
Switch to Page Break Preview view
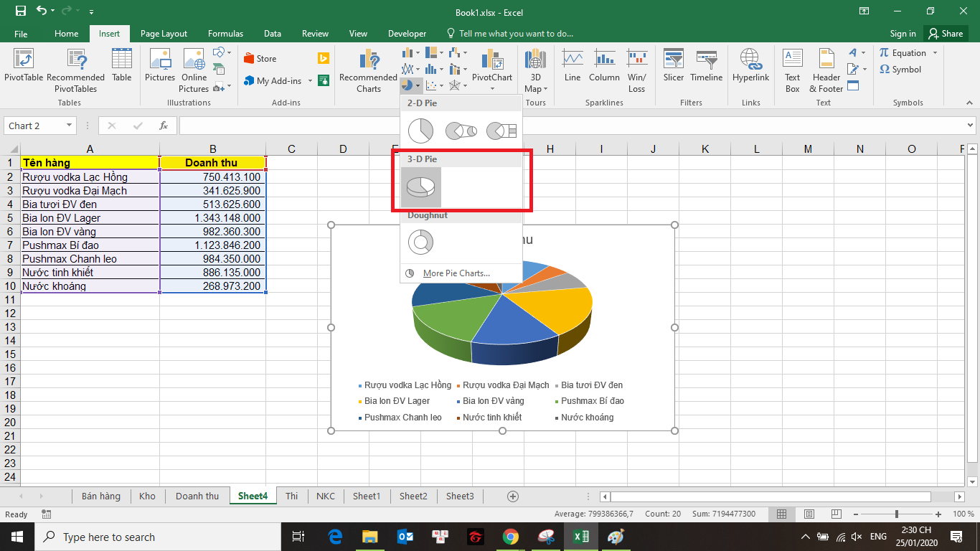coord(834,514)
